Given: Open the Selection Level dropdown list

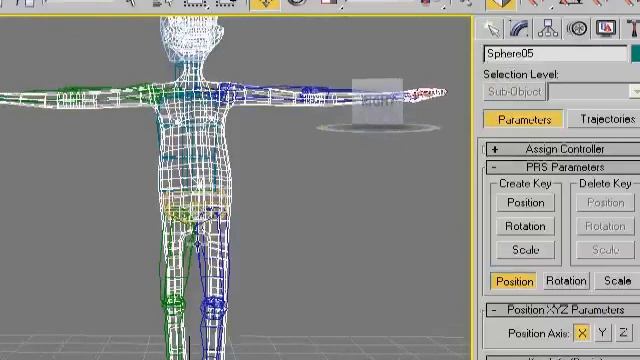Looking at the screenshot, I should coord(634,92).
